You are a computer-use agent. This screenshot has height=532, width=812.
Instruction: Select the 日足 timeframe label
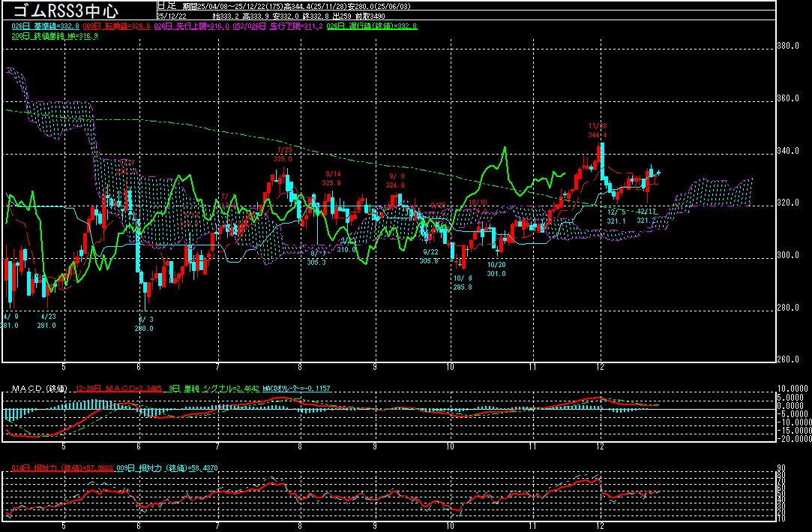pyautogui.click(x=166, y=5)
